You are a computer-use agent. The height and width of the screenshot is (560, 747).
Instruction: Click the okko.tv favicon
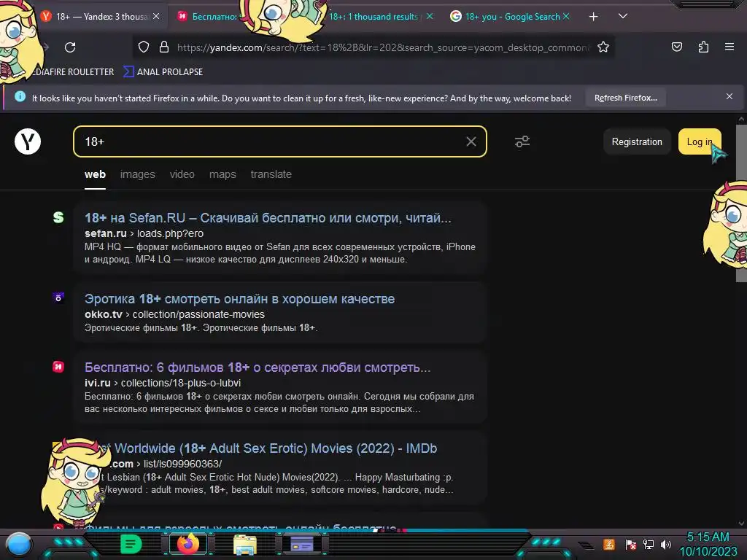(58, 298)
